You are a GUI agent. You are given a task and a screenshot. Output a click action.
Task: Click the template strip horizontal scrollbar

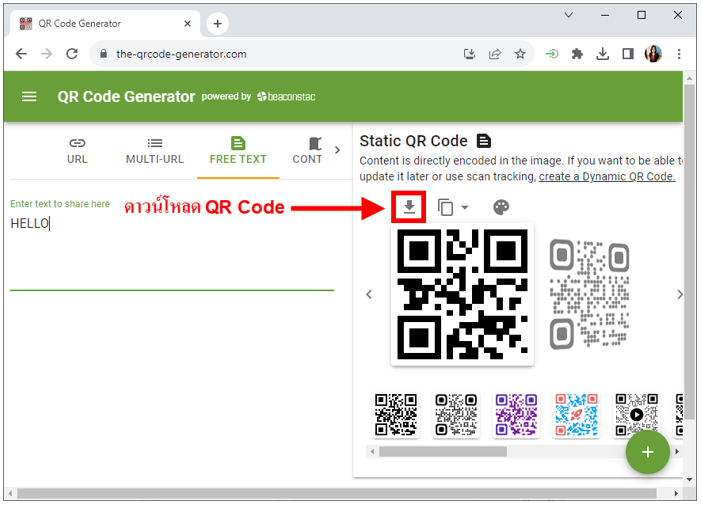click(x=443, y=452)
